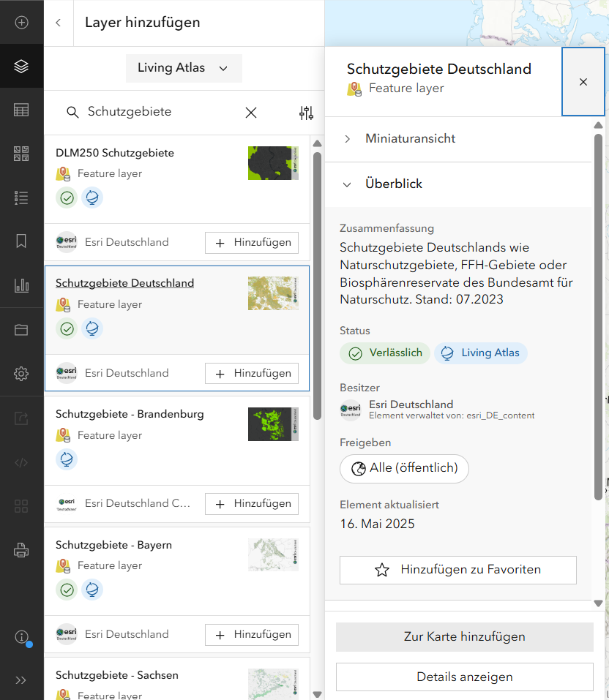609x700 pixels.
Task: Click the Schutzgebiete - Bayern title
Action: [113, 545]
